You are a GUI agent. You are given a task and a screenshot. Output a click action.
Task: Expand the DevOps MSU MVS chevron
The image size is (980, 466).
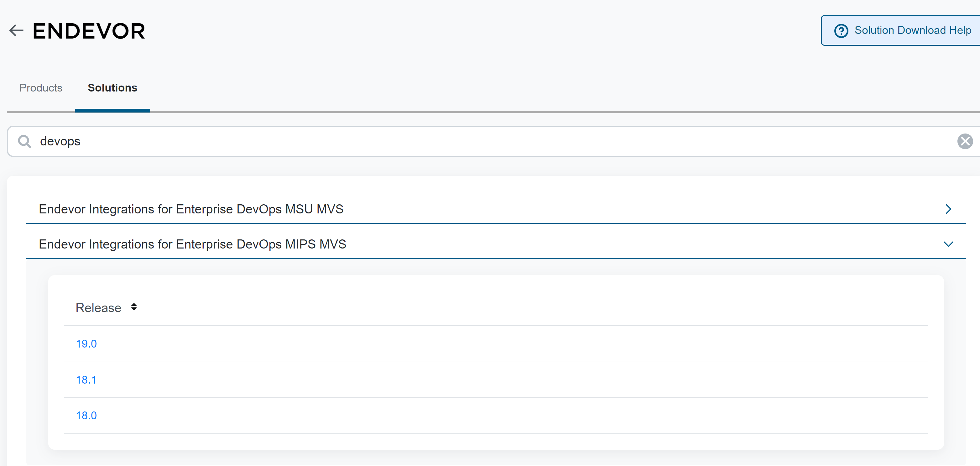tap(948, 209)
